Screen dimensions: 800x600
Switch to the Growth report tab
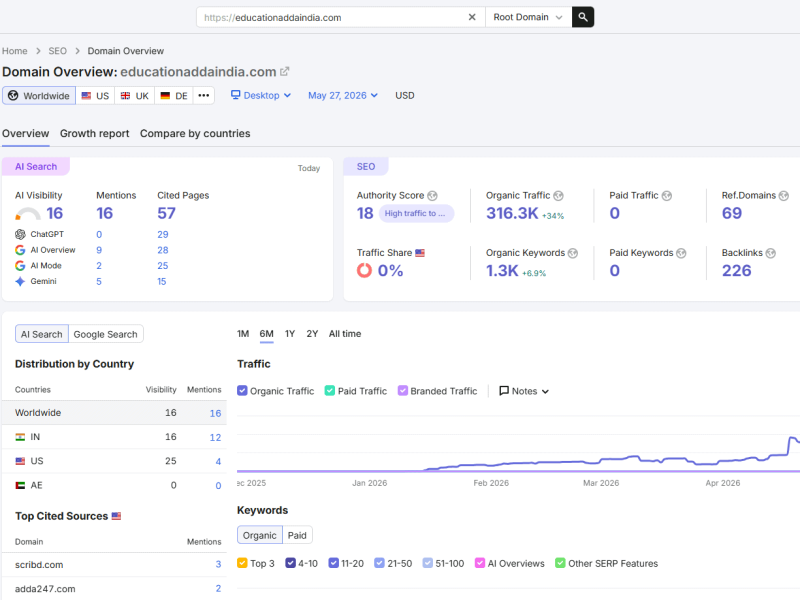[x=94, y=134]
